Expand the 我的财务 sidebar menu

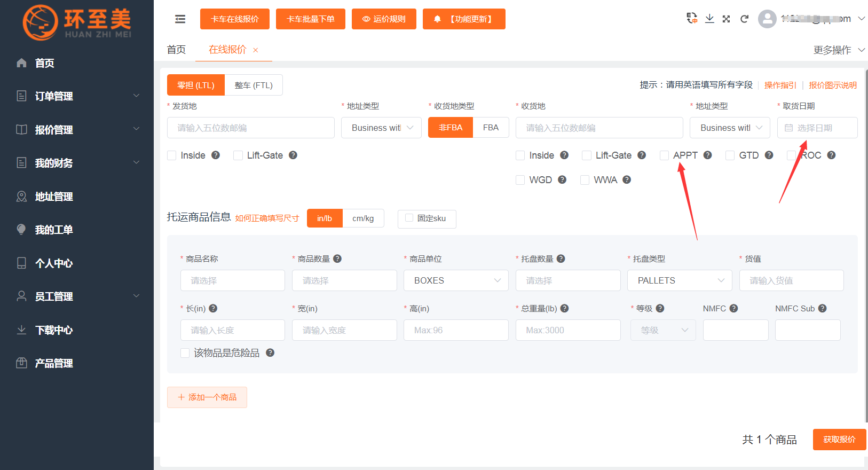click(x=77, y=163)
